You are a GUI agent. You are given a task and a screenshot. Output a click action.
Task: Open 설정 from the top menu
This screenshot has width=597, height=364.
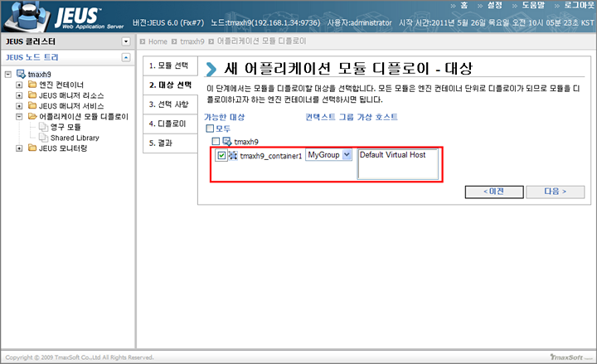[495, 5]
